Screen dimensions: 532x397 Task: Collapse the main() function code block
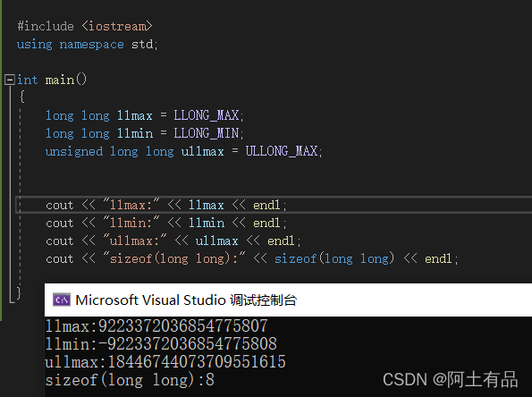(x=10, y=80)
